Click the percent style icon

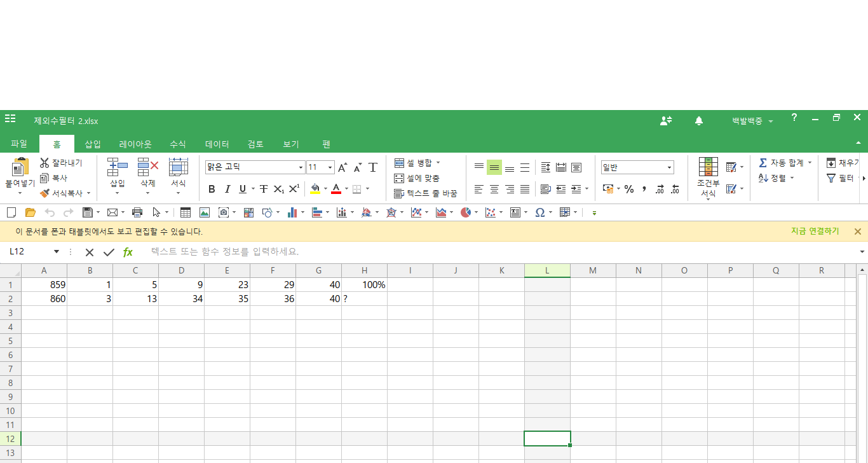pos(629,189)
